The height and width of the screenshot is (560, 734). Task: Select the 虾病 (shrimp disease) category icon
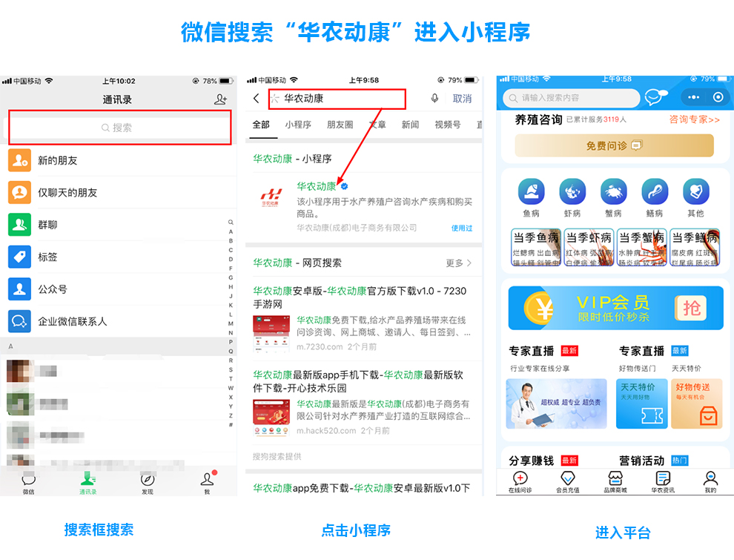(572, 191)
